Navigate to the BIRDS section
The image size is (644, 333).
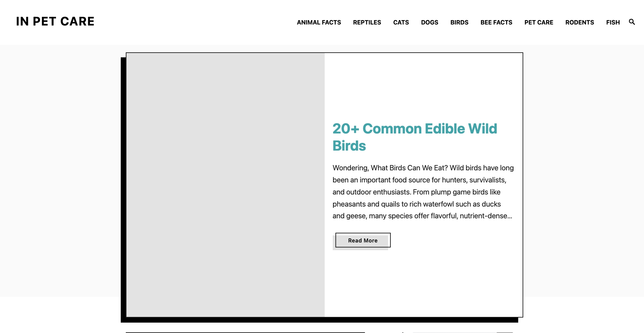tap(459, 22)
